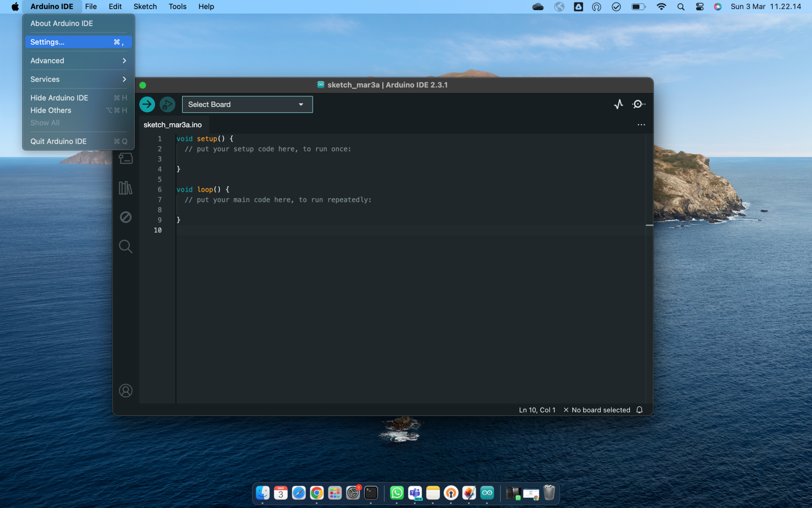Open the account profile icon in sidebar

tap(126, 390)
